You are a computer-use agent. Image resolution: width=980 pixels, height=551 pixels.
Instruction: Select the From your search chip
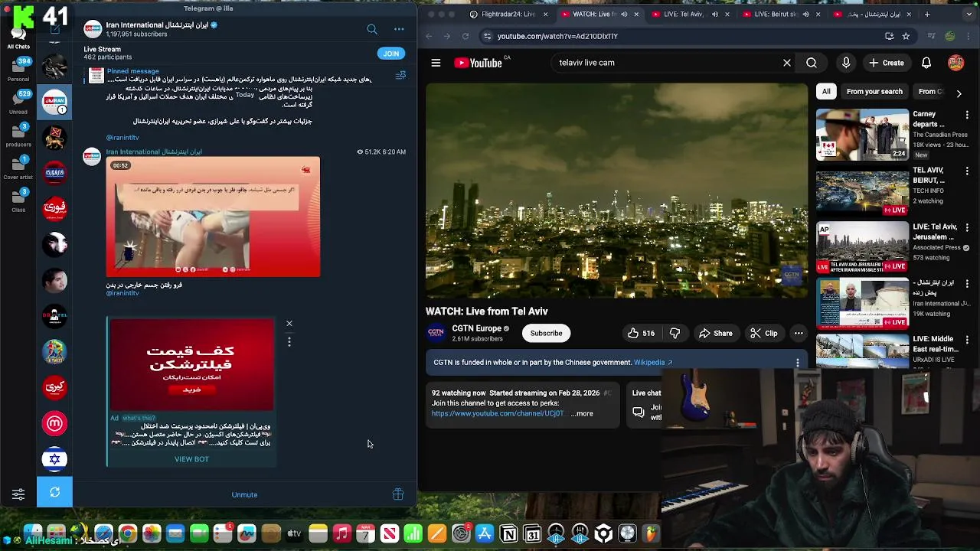point(874,92)
